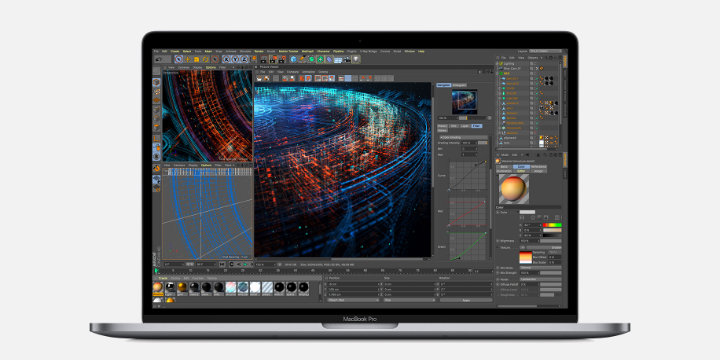Open the Select menu
Viewport: 720px width, 360px height.
pyautogui.click(x=187, y=51)
